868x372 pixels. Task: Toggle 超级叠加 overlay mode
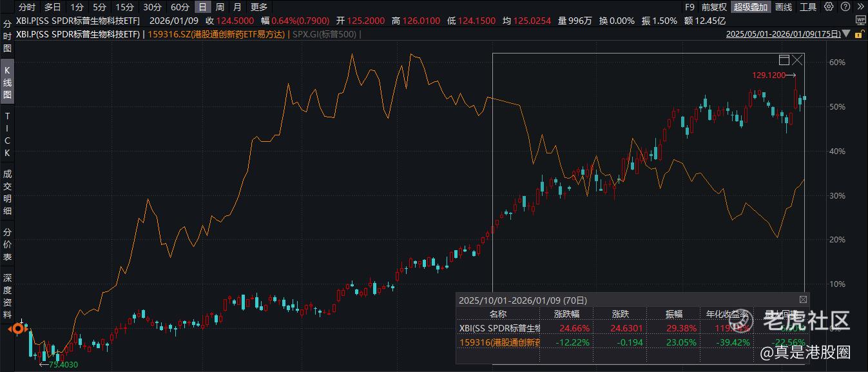click(751, 7)
